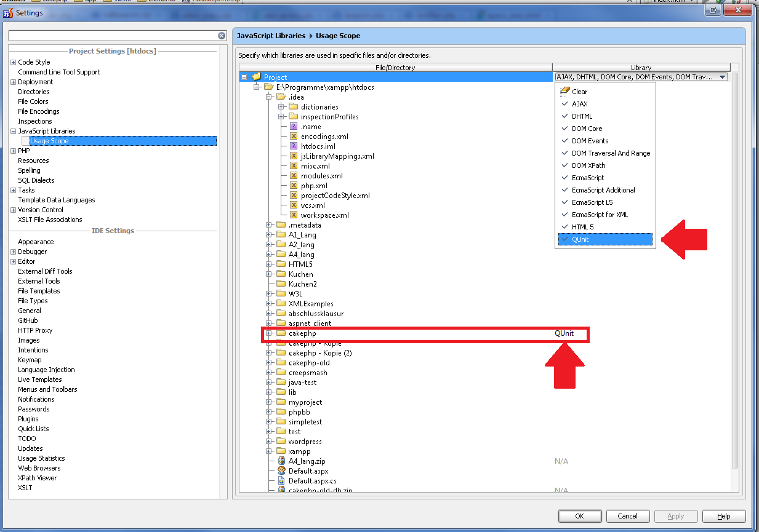Expand the Code Style settings node
The image size is (759, 532).
tap(13, 62)
